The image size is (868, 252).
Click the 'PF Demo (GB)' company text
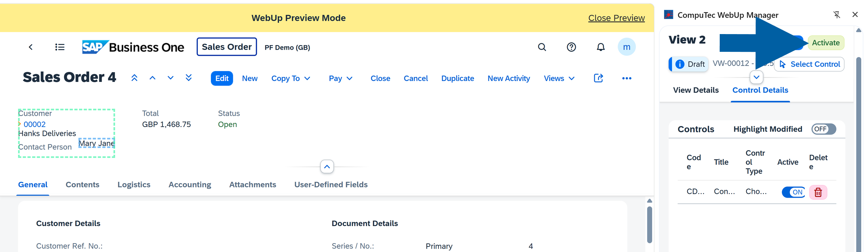287,48
